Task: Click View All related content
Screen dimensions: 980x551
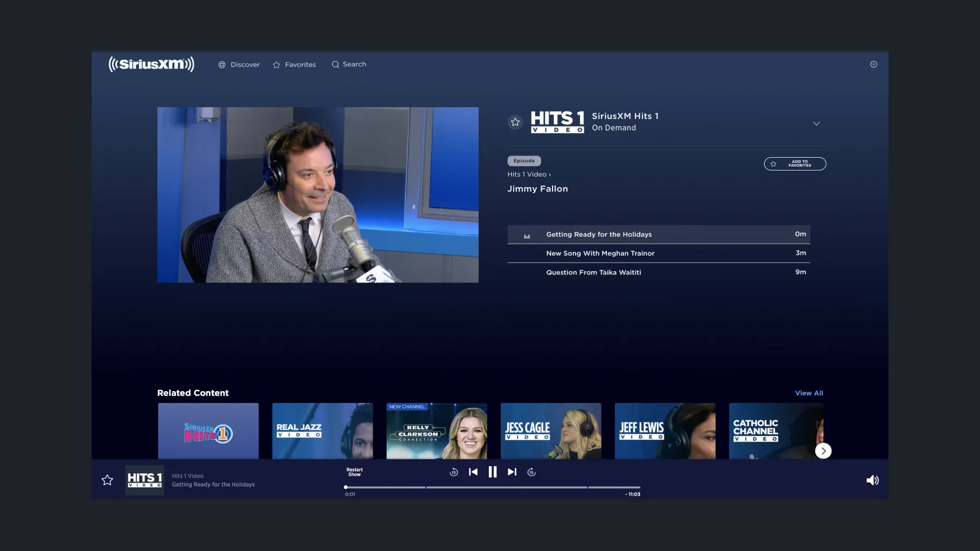Action: [809, 393]
